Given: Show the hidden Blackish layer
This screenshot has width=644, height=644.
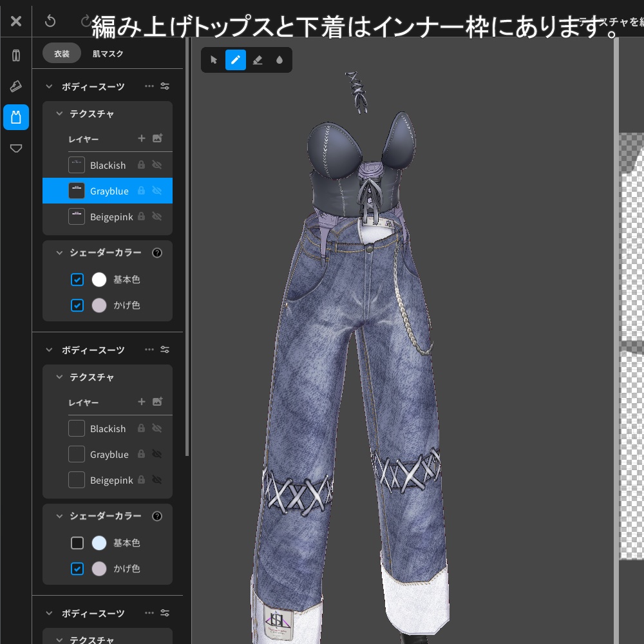Looking at the screenshot, I should (x=158, y=165).
